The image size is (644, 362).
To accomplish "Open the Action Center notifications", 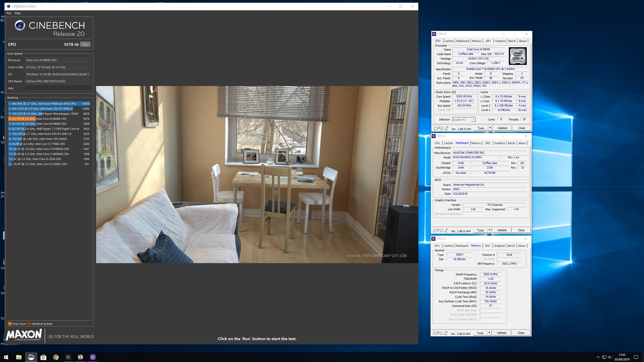I will tap(636, 357).
